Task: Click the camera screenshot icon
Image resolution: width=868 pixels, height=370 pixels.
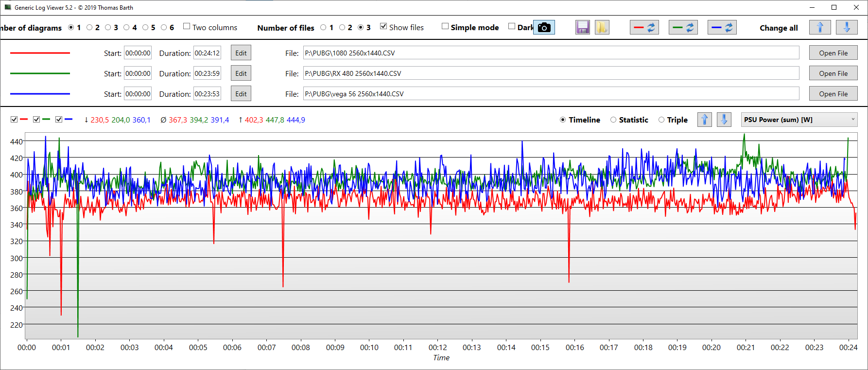Action: 544,28
